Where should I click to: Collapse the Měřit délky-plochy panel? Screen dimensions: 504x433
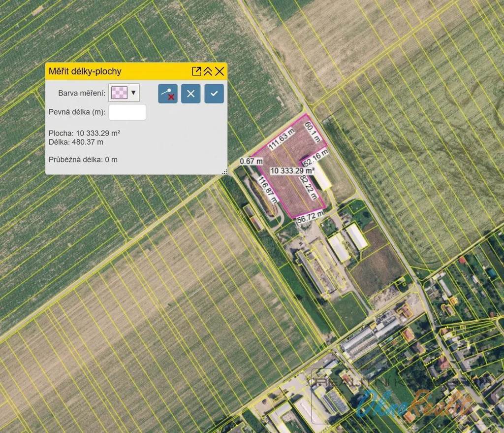208,71
